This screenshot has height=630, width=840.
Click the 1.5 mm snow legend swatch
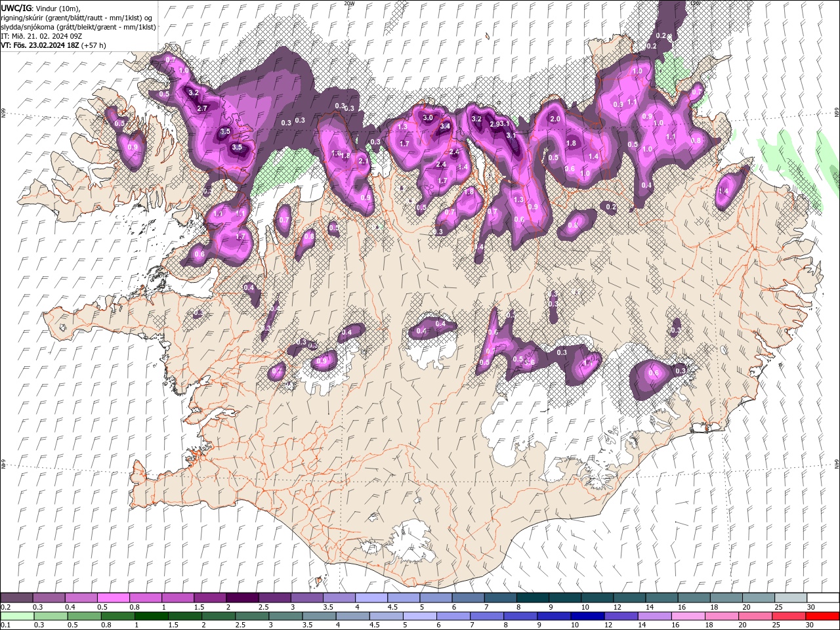(209, 597)
